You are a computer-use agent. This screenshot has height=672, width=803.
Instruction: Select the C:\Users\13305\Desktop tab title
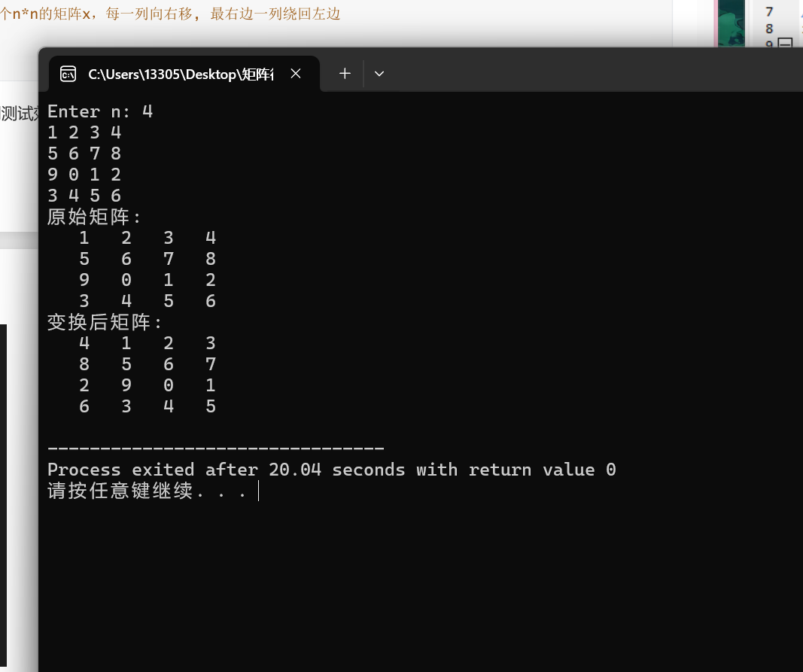coord(181,74)
